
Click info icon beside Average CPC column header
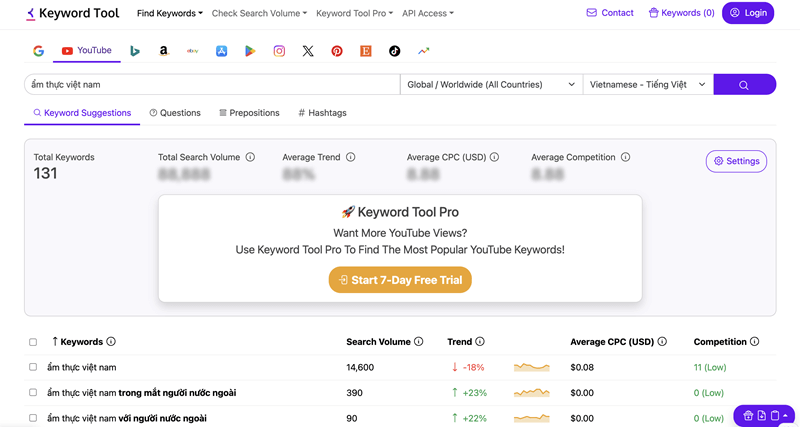click(662, 342)
